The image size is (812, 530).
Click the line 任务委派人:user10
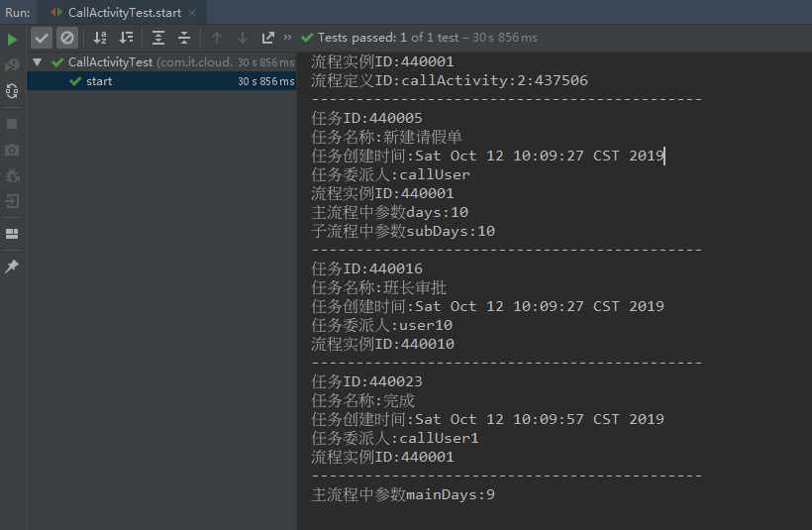pos(381,325)
